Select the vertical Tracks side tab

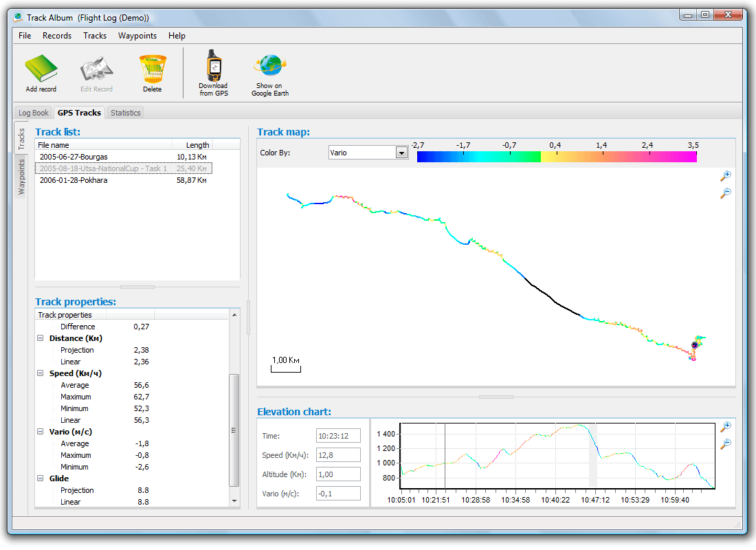(x=21, y=138)
